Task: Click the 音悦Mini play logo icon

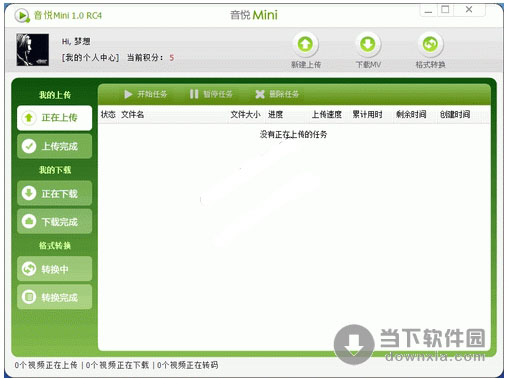Action: coord(22,15)
